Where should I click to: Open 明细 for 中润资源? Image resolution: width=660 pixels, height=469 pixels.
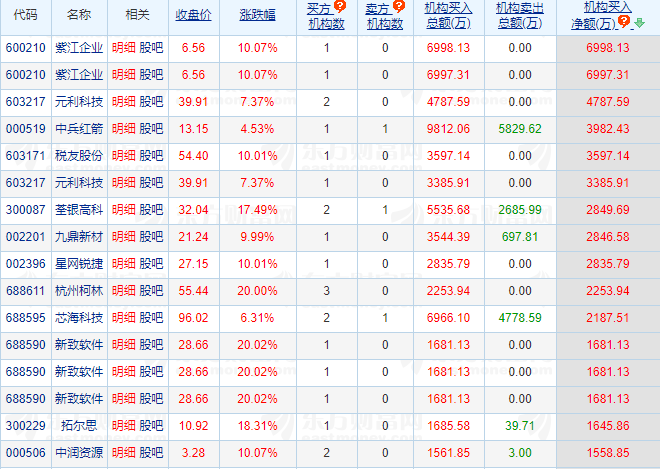124,453
